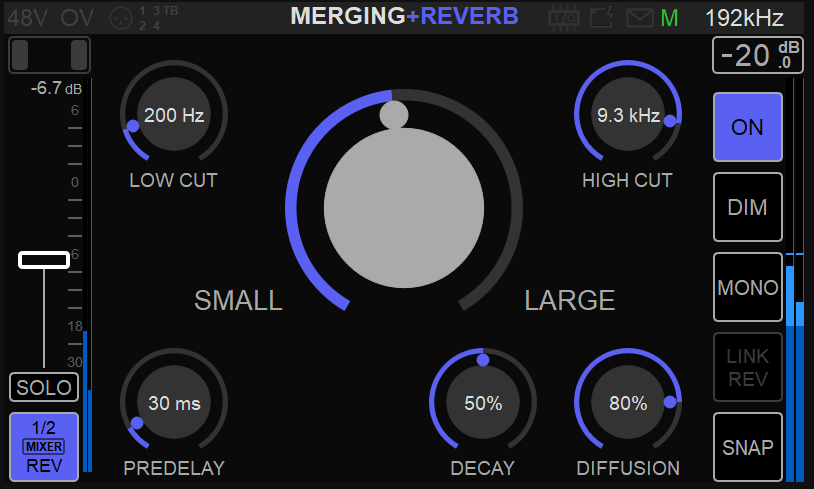
Task: Click the 1 3 TB 2 4 channel indicator
Action: (158, 18)
